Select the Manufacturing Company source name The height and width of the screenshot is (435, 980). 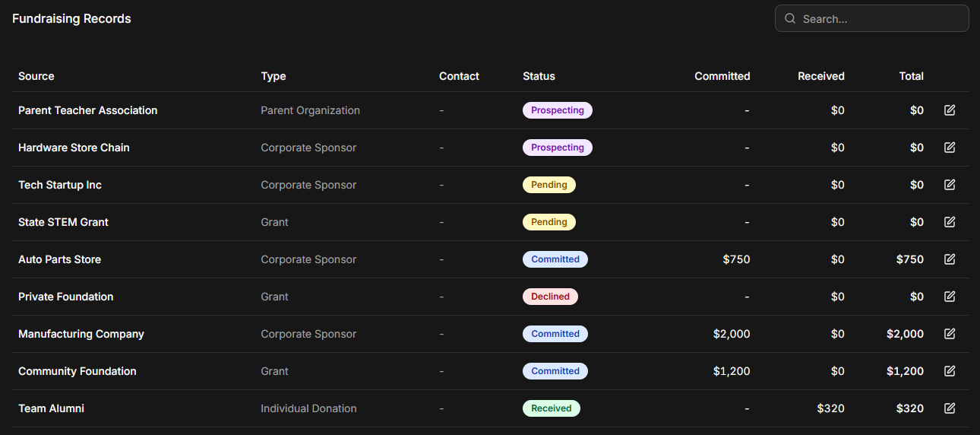(x=81, y=334)
